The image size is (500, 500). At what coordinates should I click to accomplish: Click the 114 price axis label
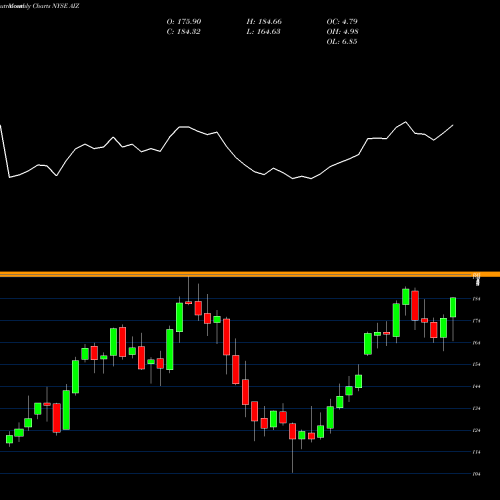tap(477, 452)
